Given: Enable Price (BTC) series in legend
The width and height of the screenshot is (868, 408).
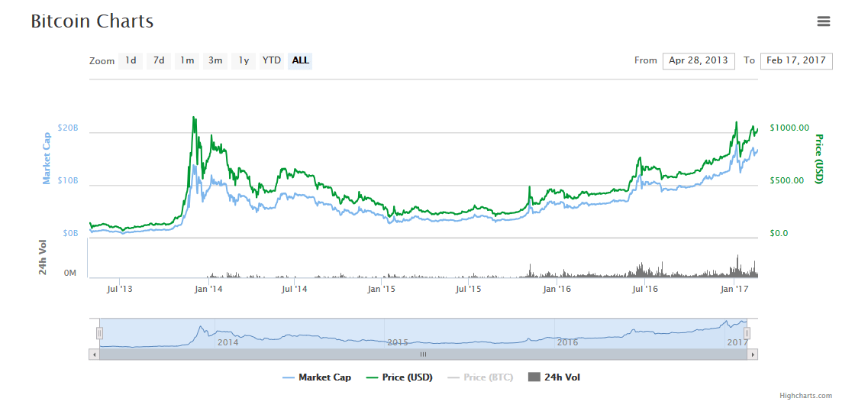Looking at the screenshot, I should click(x=480, y=377).
